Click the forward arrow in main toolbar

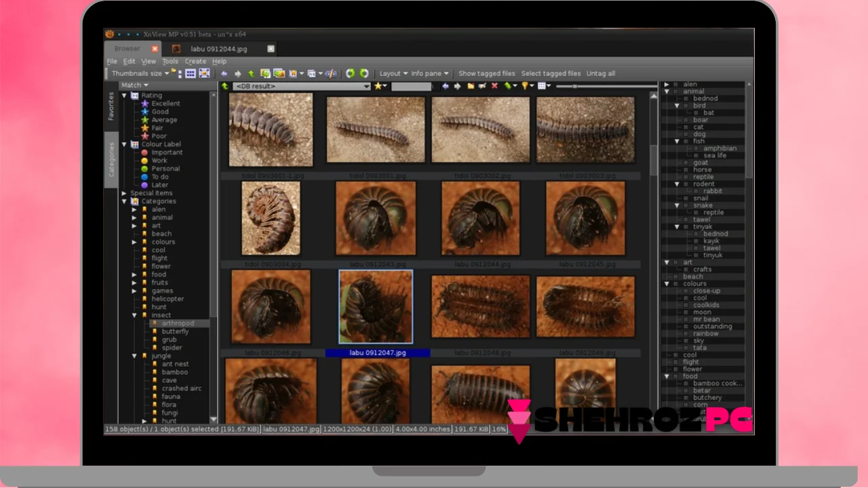tap(237, 73)
